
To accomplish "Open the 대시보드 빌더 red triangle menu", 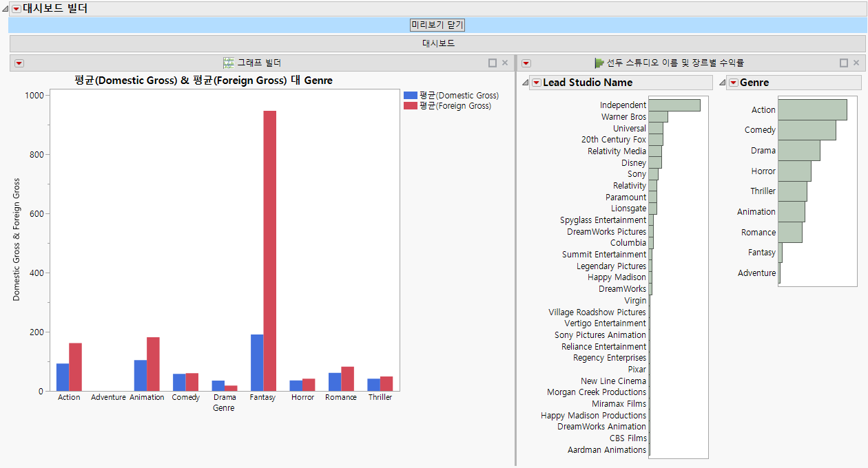I will [17, 8].
